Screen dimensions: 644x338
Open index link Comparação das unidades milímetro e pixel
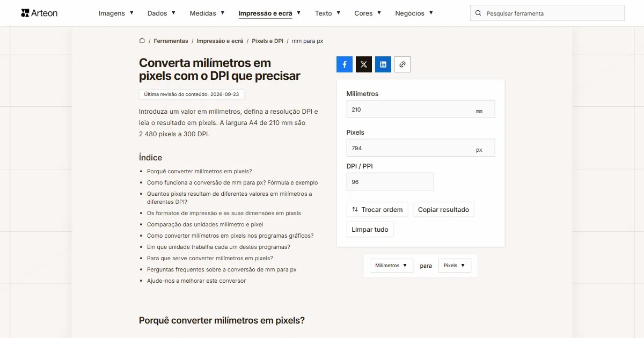tap(205, 224)
